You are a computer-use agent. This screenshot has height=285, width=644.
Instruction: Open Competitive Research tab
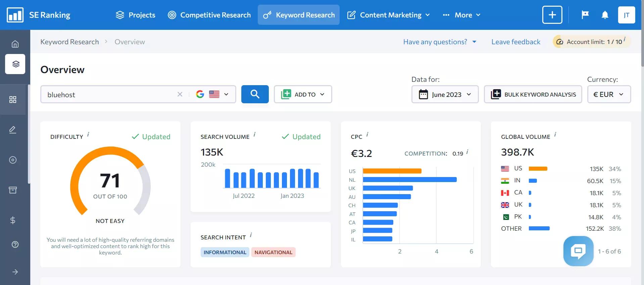[x=209, y=15]
